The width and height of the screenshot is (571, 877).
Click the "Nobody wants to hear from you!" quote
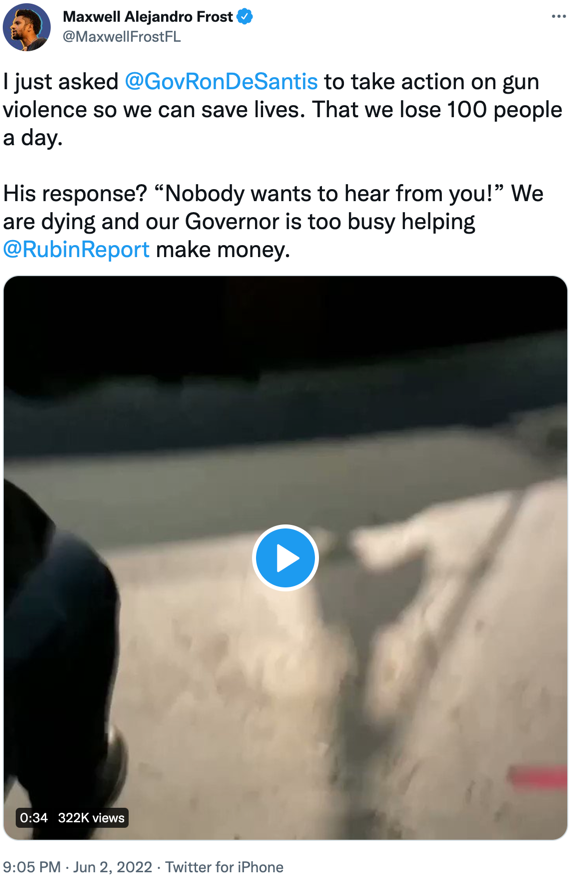pos(329,194)
